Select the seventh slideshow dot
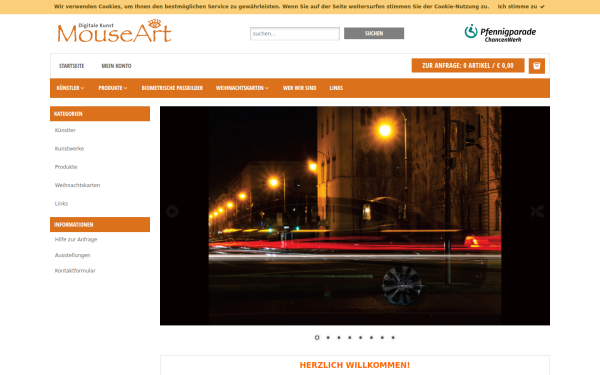Image resolution: width=600 pixels, height=375 pixels. click(382, 338)
